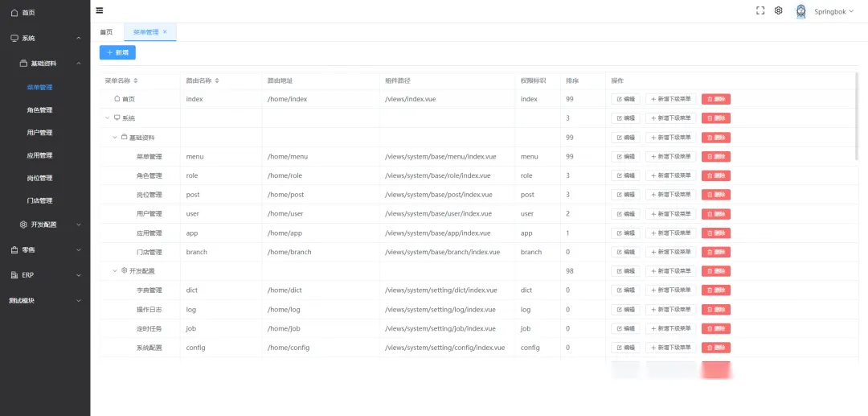
Task: Click gear icon in 开发配置 table row
Action: (x=124, y=271)
